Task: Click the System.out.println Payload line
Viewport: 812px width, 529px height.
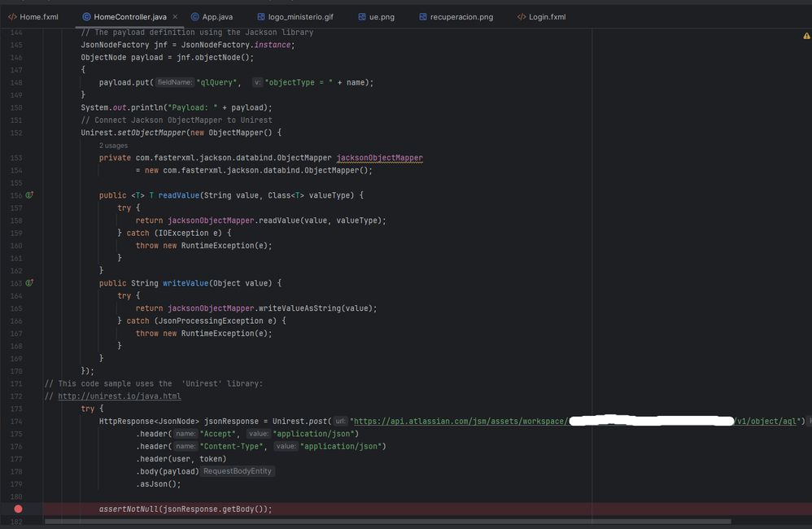Action: coord(176,107)
